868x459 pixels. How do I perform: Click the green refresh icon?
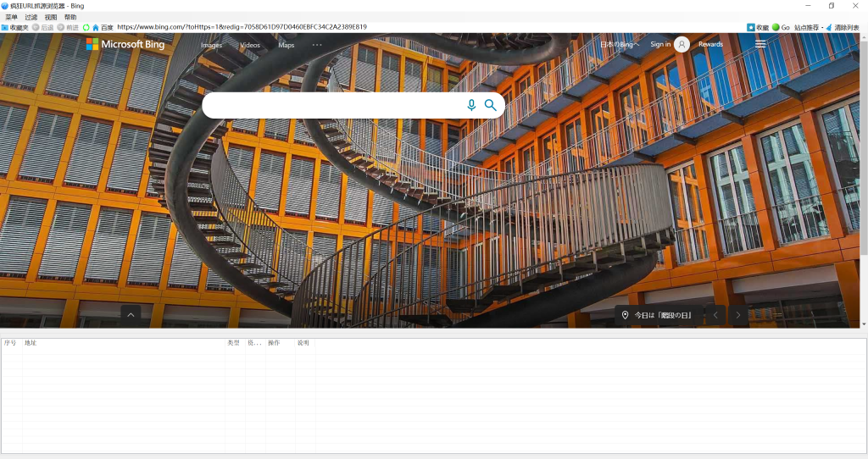[86, 27]
